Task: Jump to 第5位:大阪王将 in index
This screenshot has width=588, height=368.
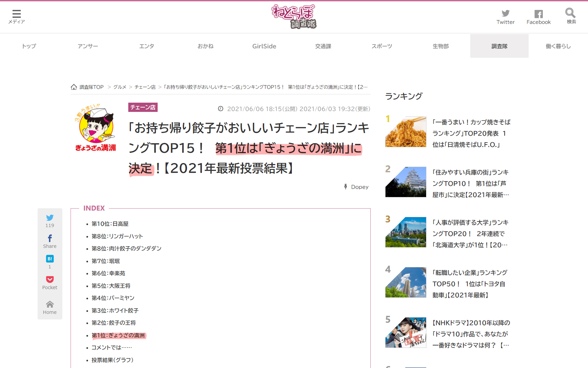Action: (x=111, y=286)
